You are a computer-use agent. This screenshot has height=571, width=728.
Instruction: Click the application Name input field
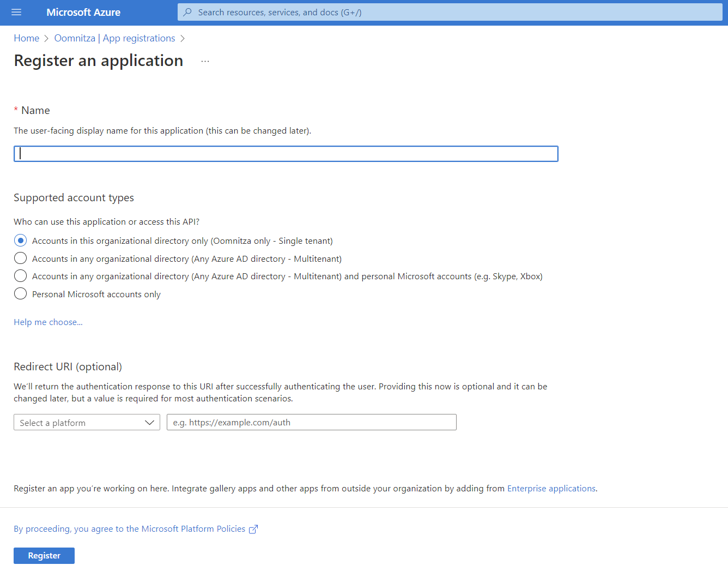pyautogui.click(x=286, y=153)
